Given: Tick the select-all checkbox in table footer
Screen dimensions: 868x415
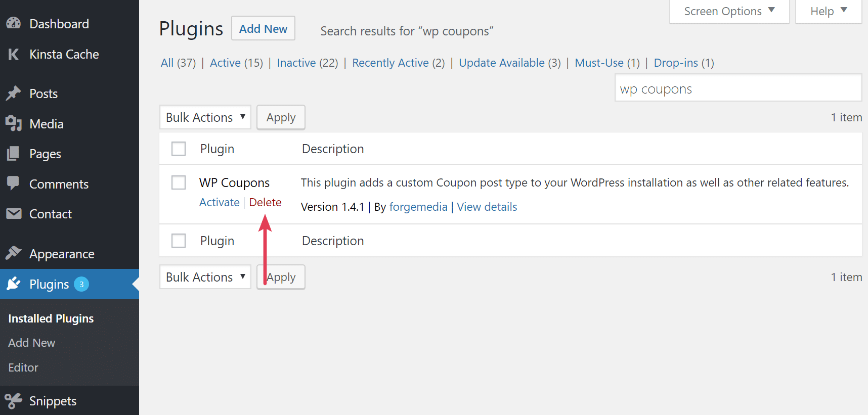Looking at the screenshot, I should click(179, 241).
